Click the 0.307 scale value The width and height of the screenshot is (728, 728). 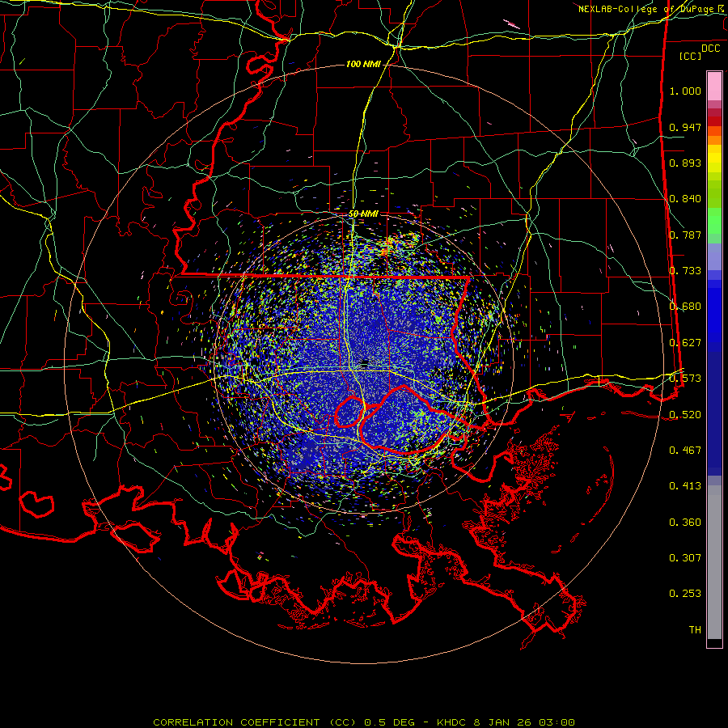(x=685, y=558)
